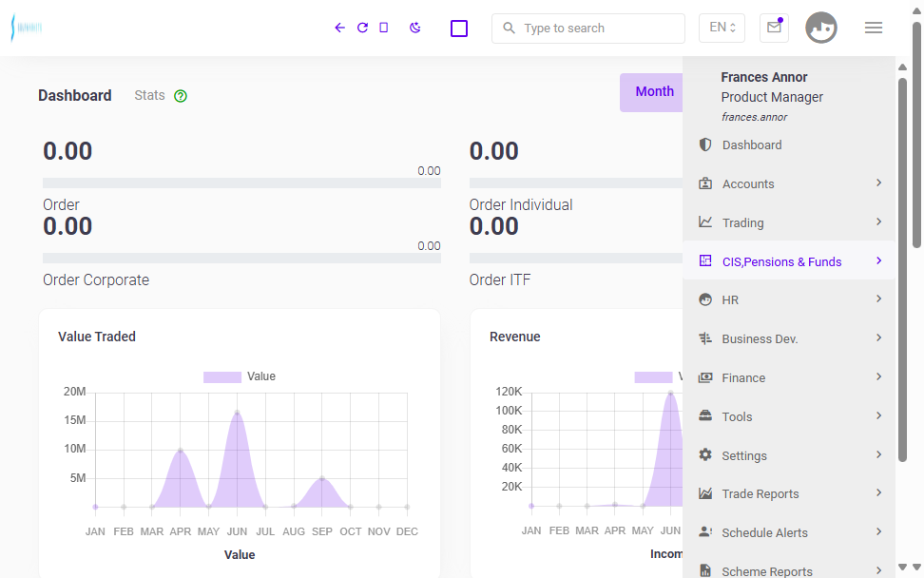
Task: Click the user avatar picture
Action: [821, 28]
